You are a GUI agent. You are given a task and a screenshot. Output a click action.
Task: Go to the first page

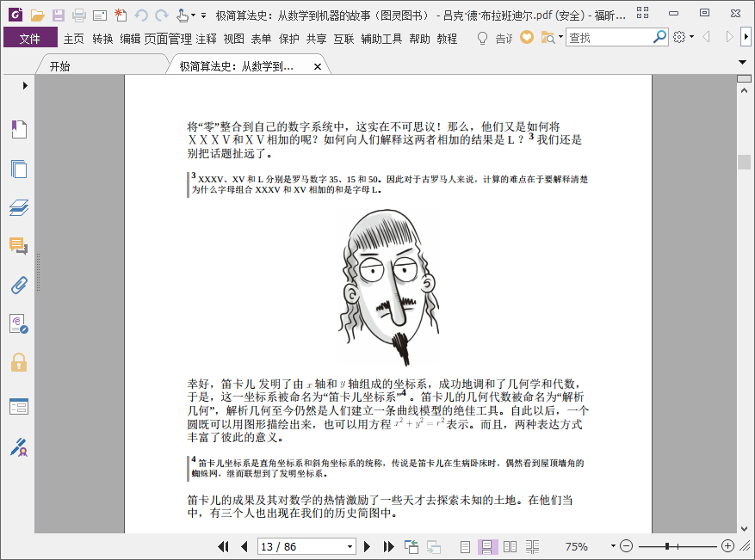point(224,546)
